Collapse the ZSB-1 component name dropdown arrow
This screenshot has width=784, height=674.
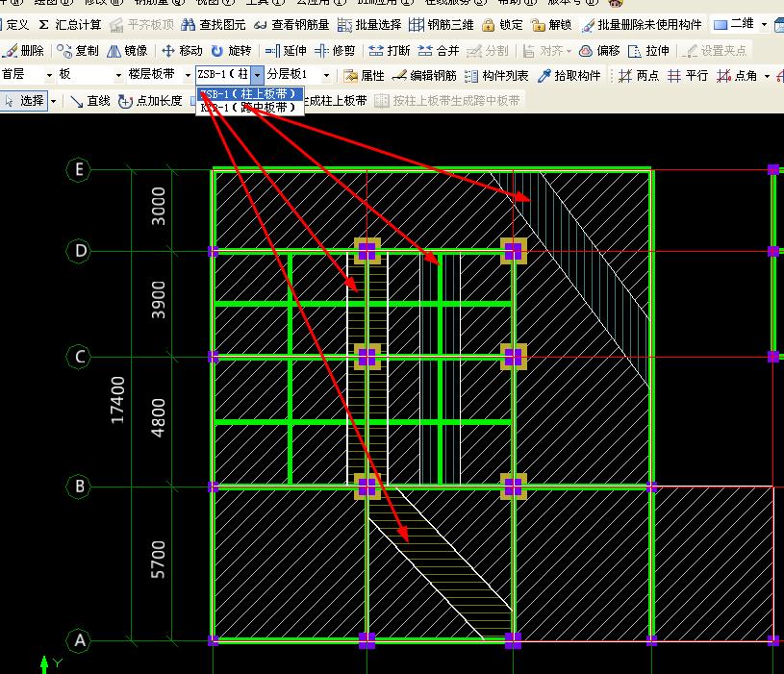[257, 75]
